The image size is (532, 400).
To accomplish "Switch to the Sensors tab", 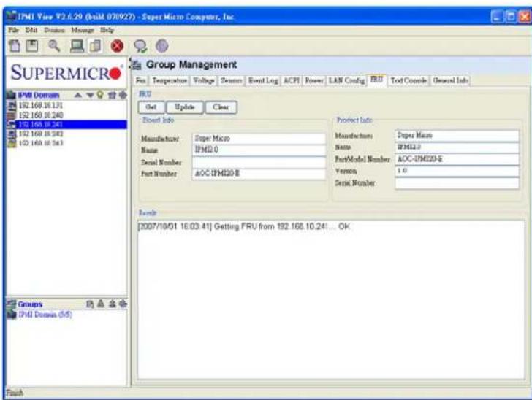I will [232, 80].
